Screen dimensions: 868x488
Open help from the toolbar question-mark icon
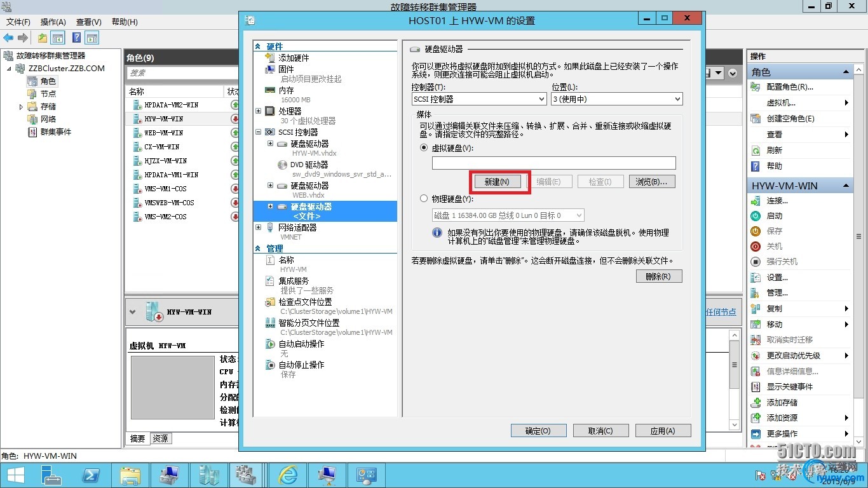[x=76, y=38]
